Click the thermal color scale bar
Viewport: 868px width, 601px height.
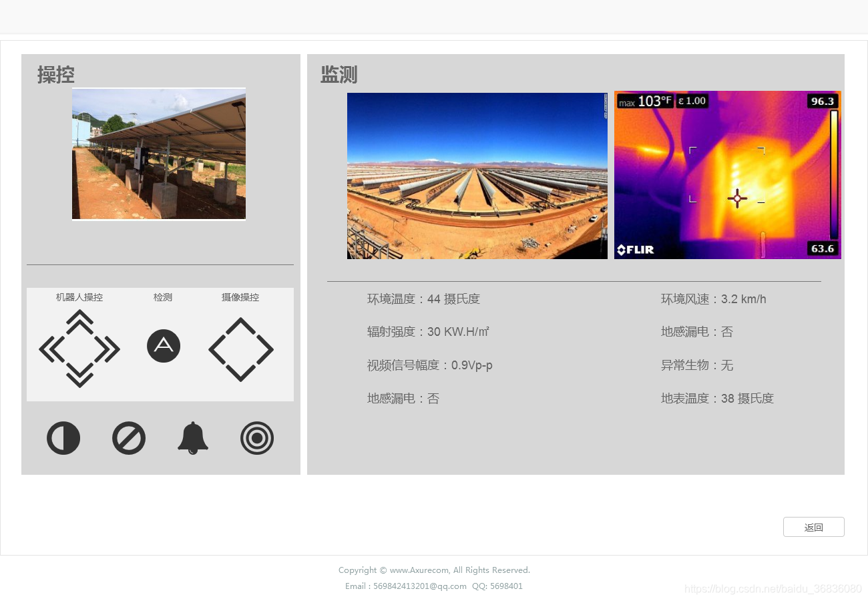pos(834,175)
